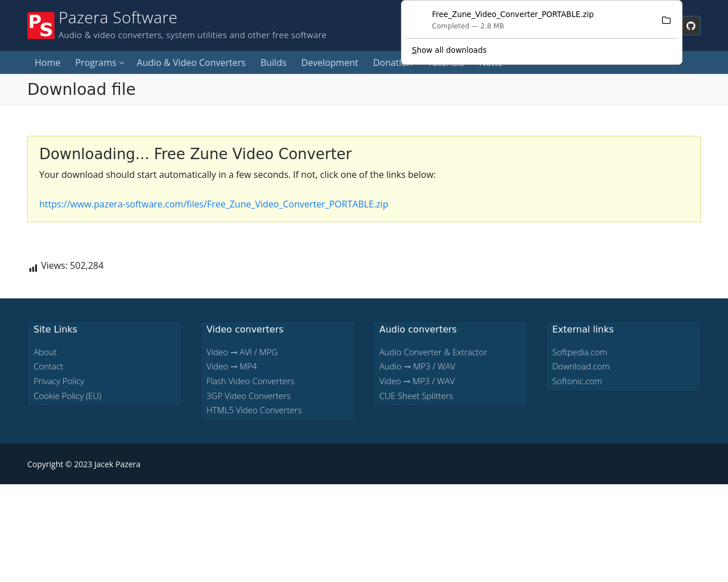
Task: Open the Privacy Policy link
Action: point(59,381)
